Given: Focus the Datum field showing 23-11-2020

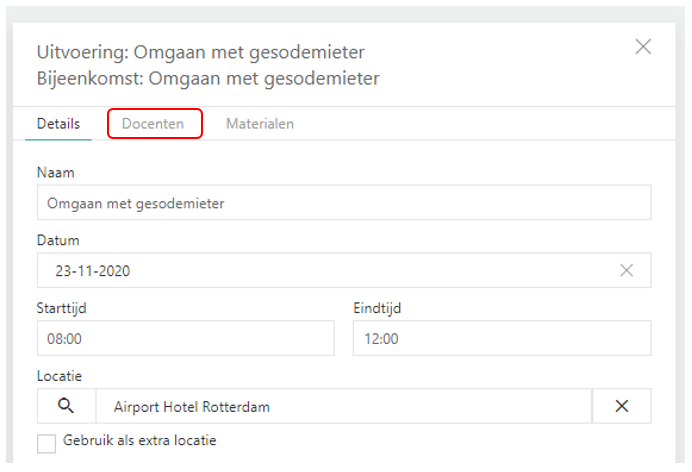Looking at the screenshot, I should click(320, 270).
